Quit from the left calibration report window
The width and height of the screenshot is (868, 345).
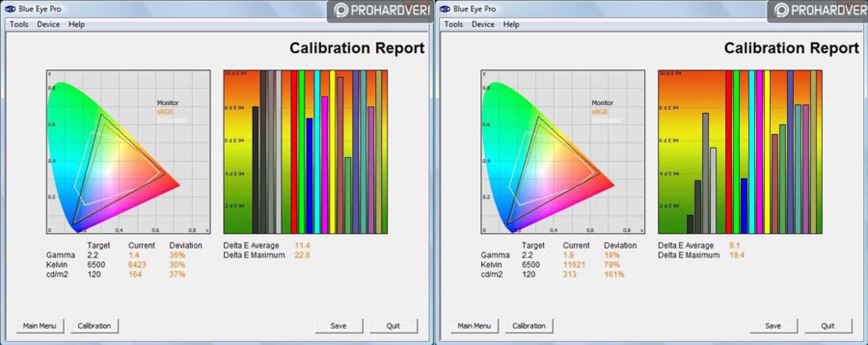393,326
